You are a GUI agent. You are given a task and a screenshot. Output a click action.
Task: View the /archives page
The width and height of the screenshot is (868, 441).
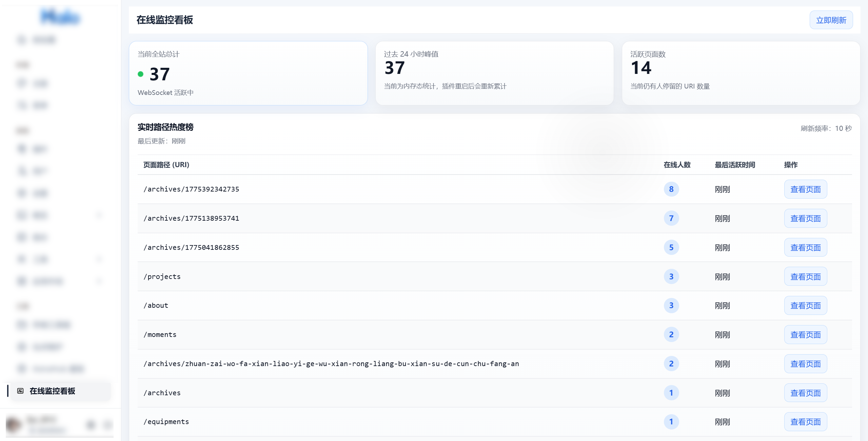pos(805,393)
